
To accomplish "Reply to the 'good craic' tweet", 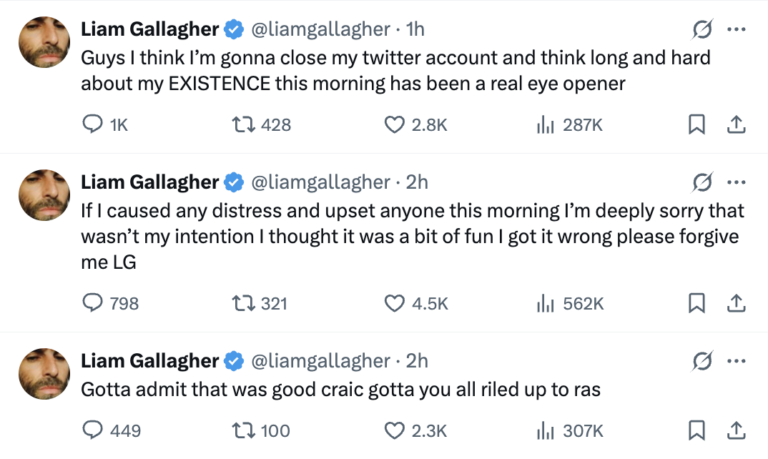I will (92, 431).
